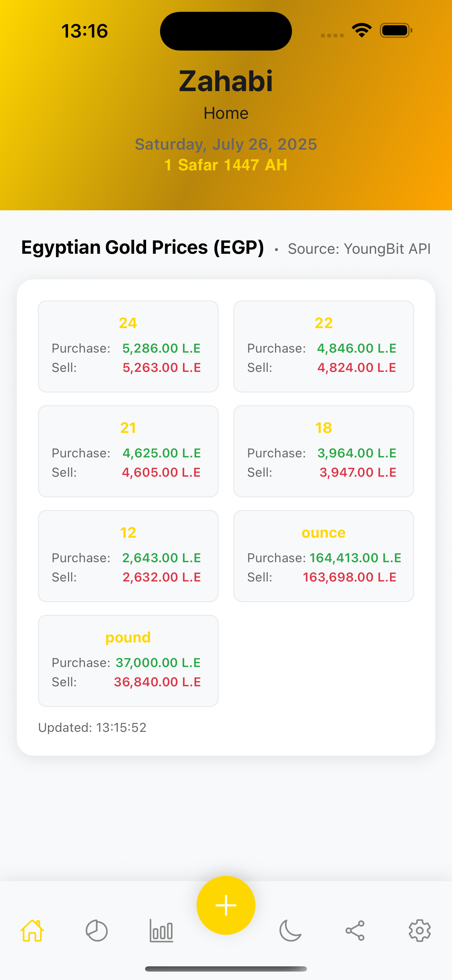Open settings with the gear icon
Viewport: 452px width, 980px height.
tap(420, 931)
